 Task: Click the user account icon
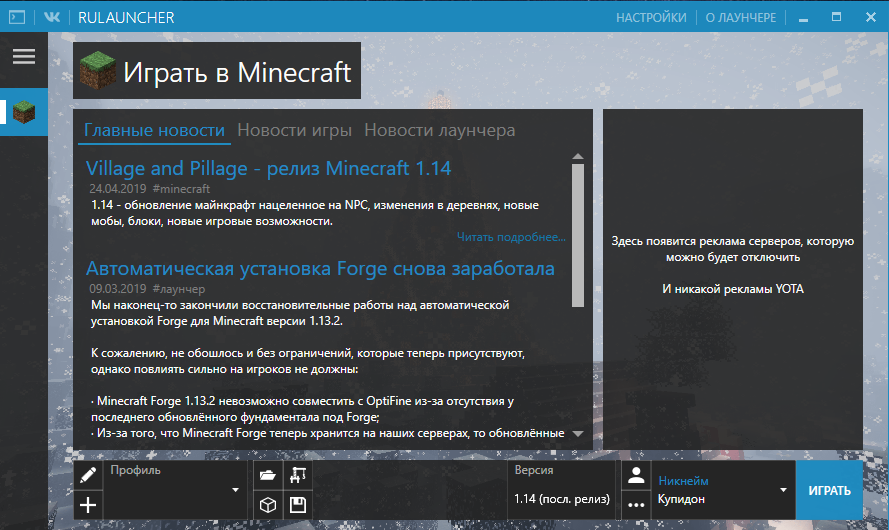click(636, 474)
